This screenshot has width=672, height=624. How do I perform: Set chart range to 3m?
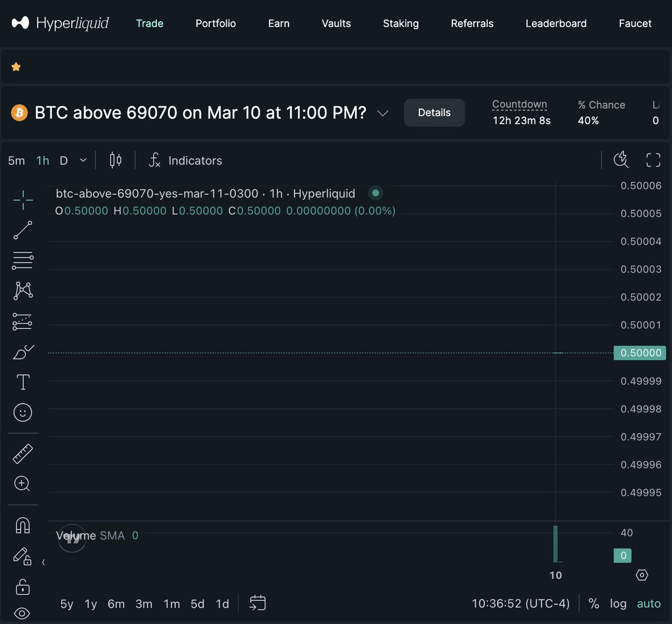[144, 604]
